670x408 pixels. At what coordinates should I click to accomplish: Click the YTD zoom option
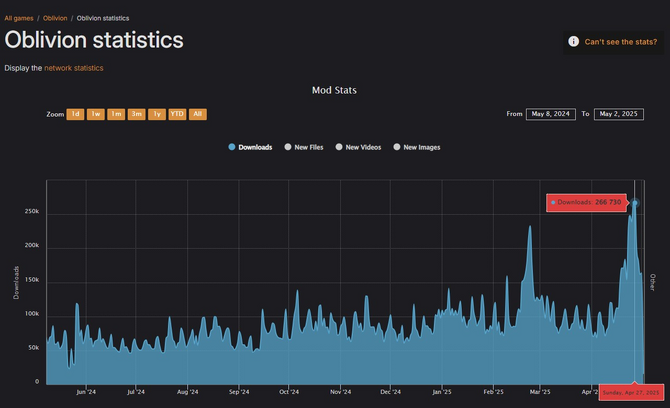(177, 114)
